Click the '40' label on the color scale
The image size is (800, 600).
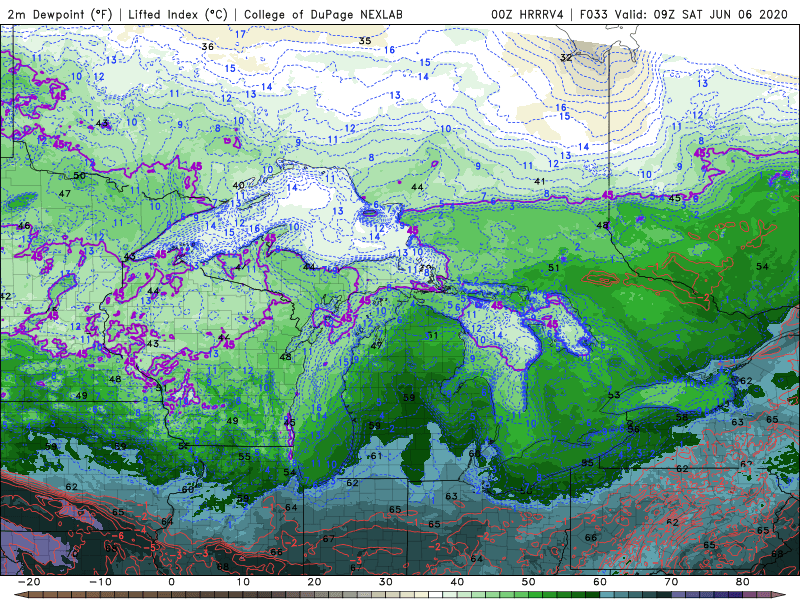coord(457,582)
